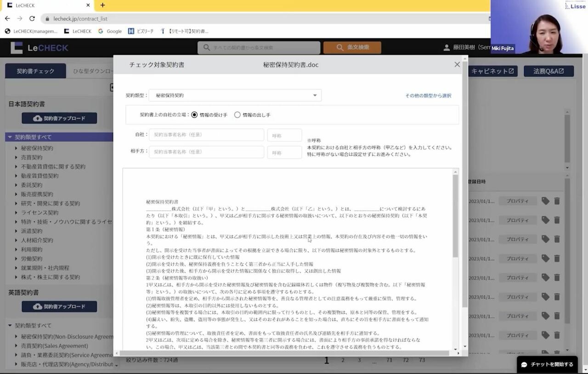588x374 pixels.
Task: Click the その他の類型から選択 link
Action: [428, 95]
